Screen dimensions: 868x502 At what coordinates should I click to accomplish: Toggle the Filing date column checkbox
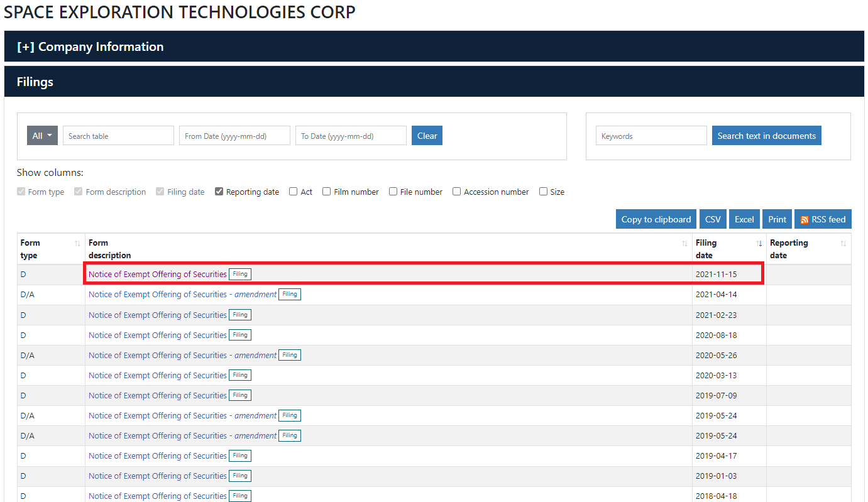click(x=160, y=192)
